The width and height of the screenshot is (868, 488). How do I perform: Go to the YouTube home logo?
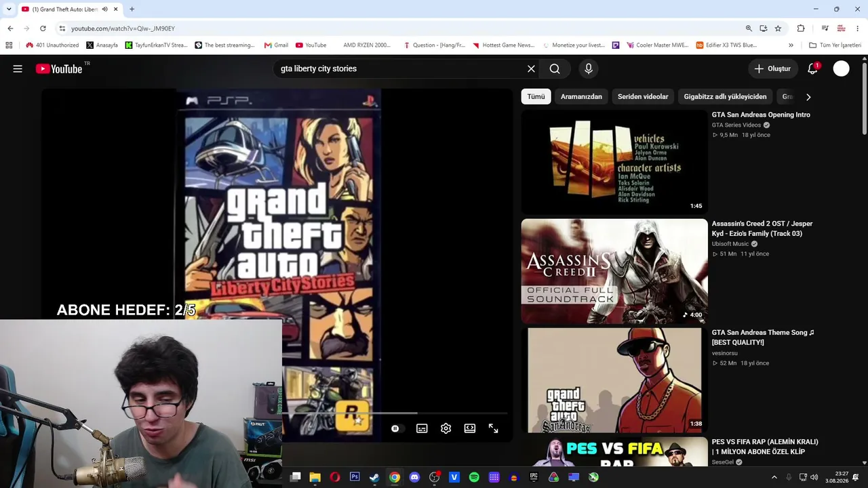point(59,68)
